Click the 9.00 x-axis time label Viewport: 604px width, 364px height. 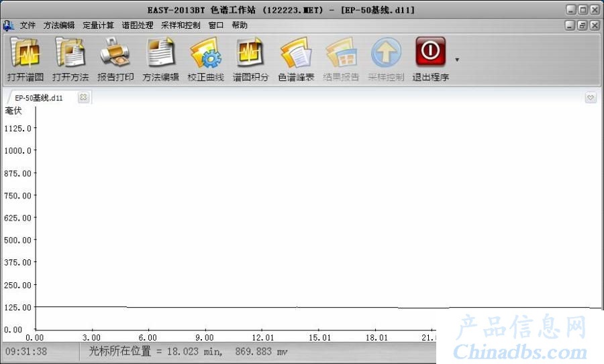(205, 337)
